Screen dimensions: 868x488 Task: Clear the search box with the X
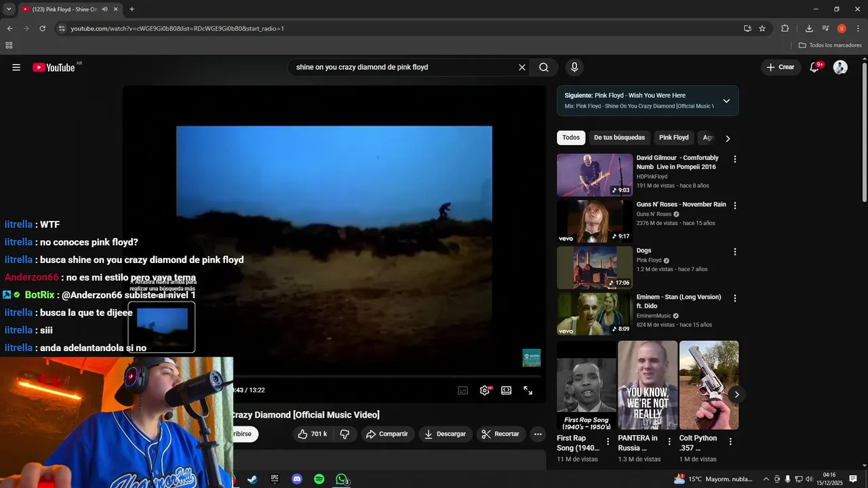click(522, 67)
